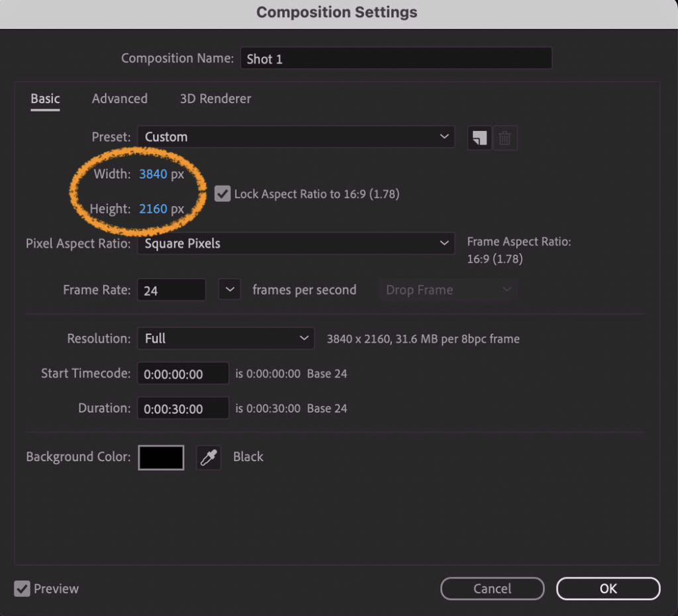Click the Height value 2160

[153, 209]
